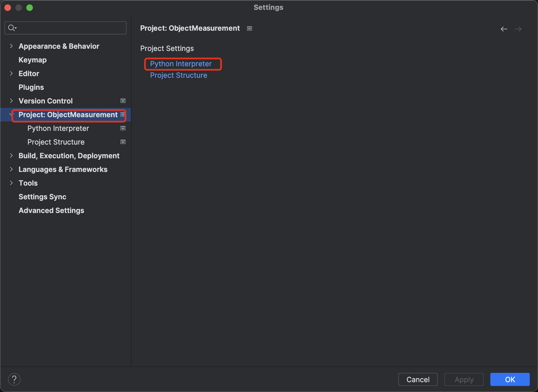
Task: Click project-level icon next to header title
Action: pos(249,28)
